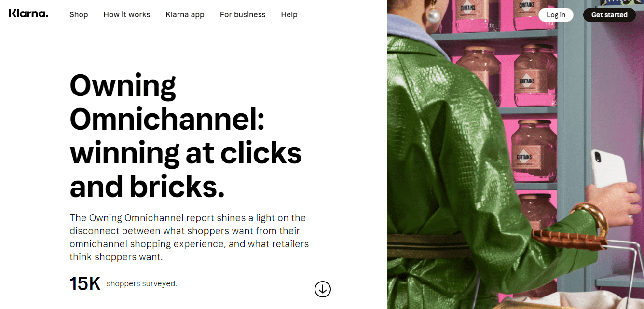The image size is (644, 309).
Task: Click the 15K statistic number
Action: point(85,283)
